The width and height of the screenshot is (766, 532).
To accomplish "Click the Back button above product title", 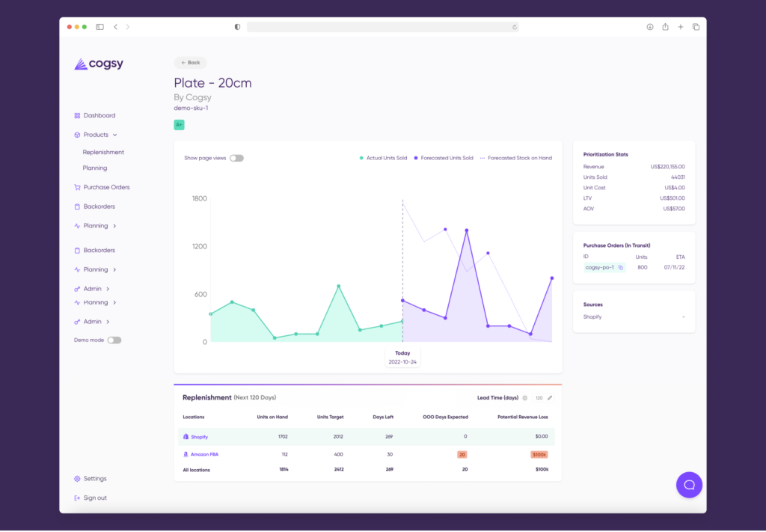I will point(190,63).
